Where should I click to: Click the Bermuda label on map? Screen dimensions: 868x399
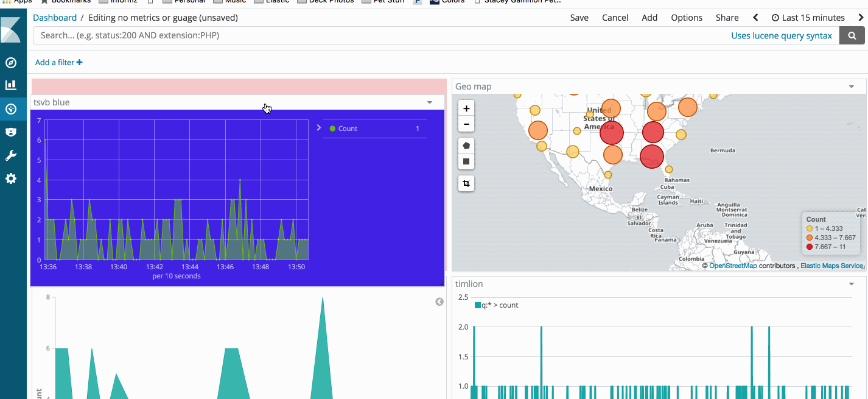pos(723,150)
